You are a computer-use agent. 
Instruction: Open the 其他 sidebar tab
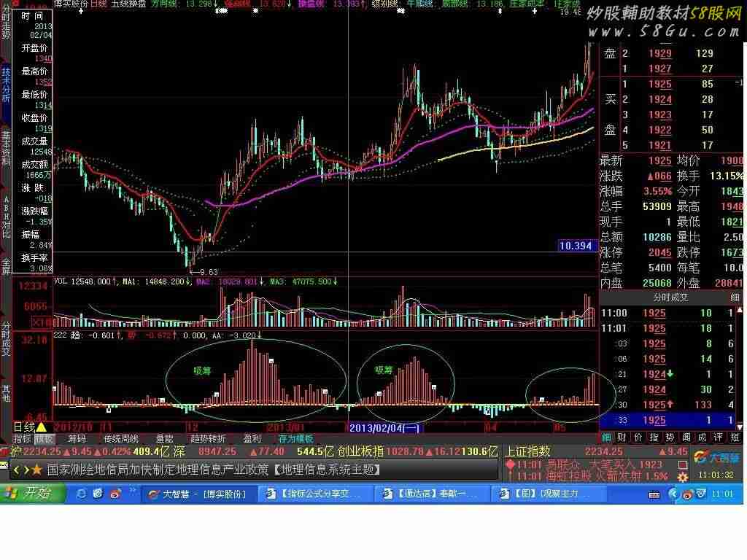5,393
